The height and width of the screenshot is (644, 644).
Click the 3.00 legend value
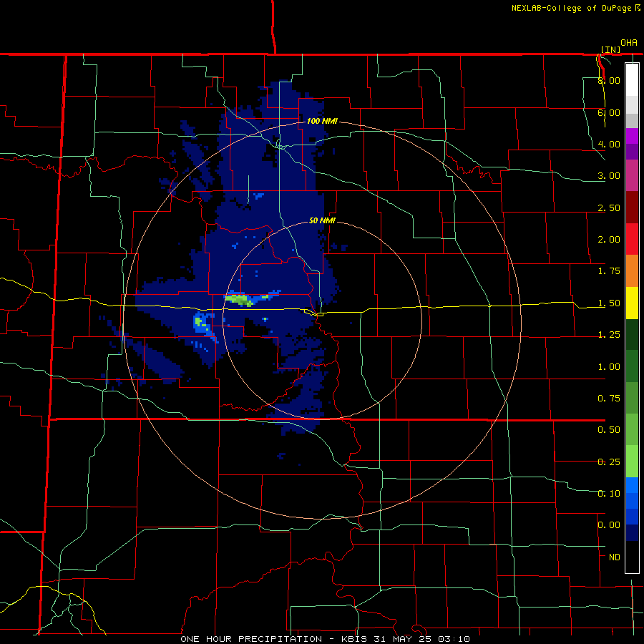pos(609,176)
